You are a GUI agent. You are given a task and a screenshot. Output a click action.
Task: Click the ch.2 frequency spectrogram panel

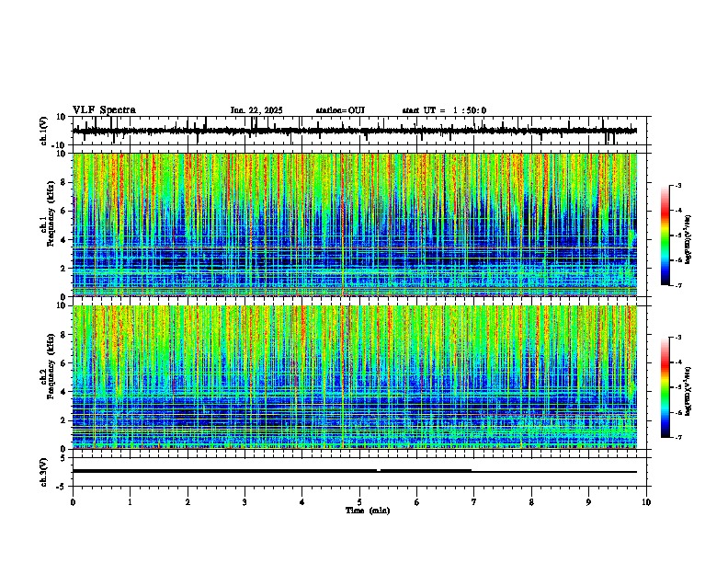tap(355, 377)
